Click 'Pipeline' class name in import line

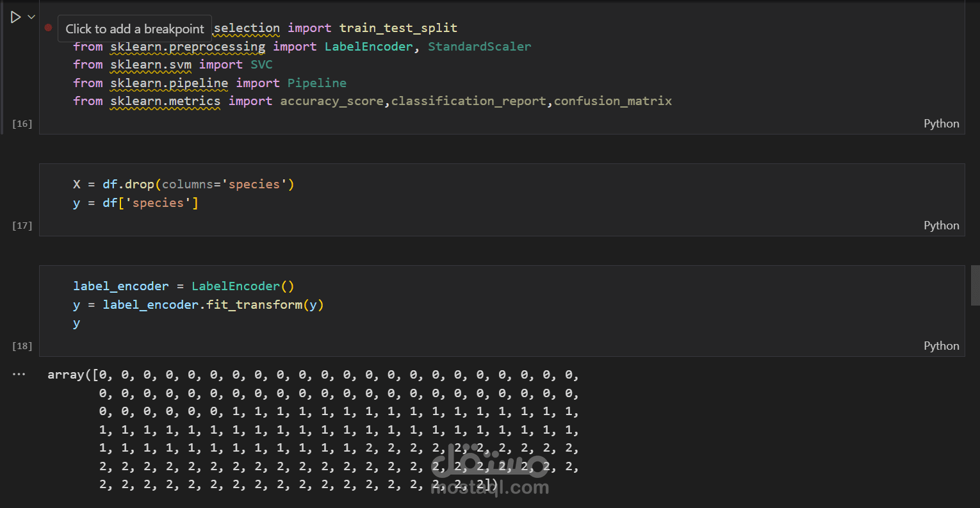pyautogui.click(x=316, y=83)
